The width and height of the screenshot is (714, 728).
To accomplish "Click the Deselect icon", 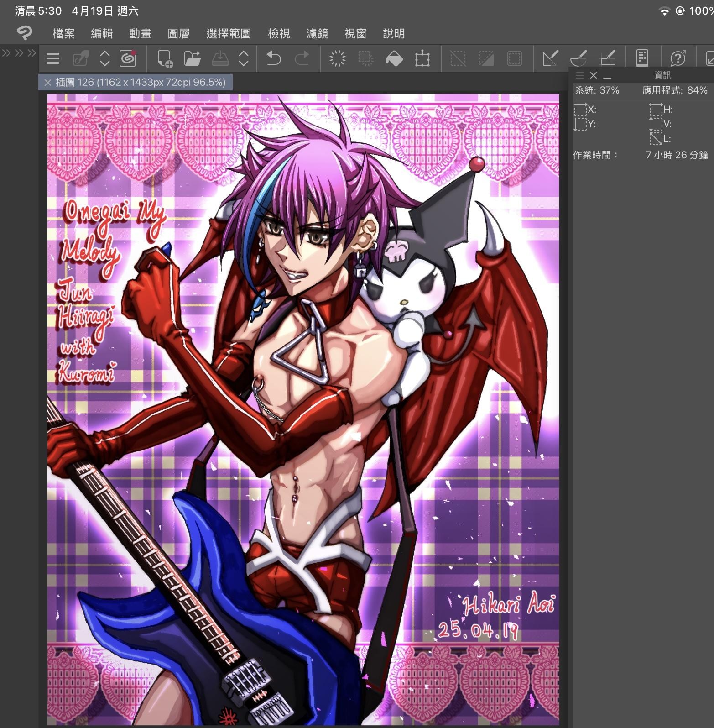I will pos(458,58).
